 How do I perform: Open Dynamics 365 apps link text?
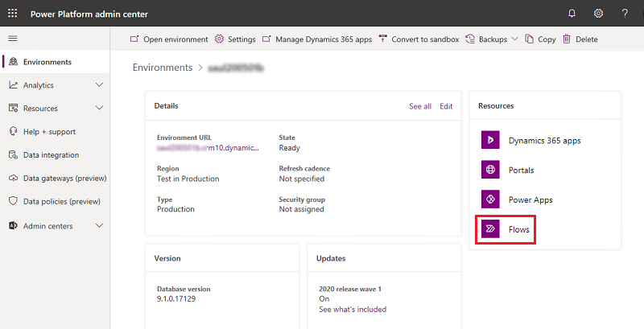(x=545, y=140)
